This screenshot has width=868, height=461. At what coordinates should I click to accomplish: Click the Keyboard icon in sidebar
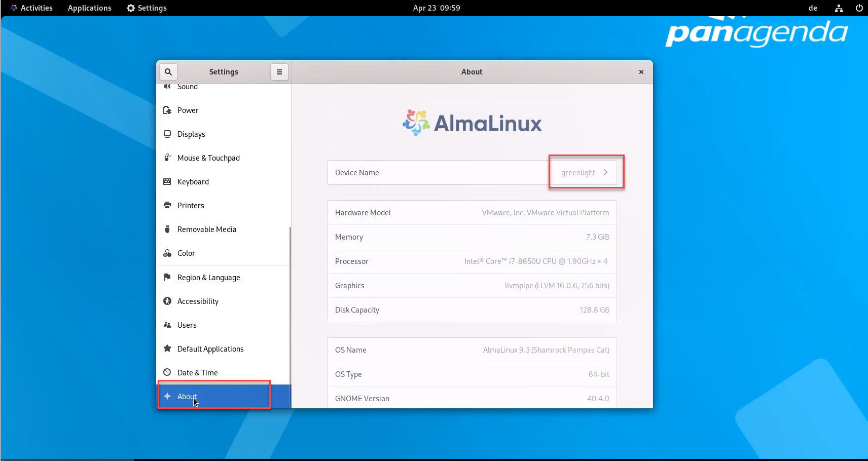pyautogui.click(x=167, y=182)
